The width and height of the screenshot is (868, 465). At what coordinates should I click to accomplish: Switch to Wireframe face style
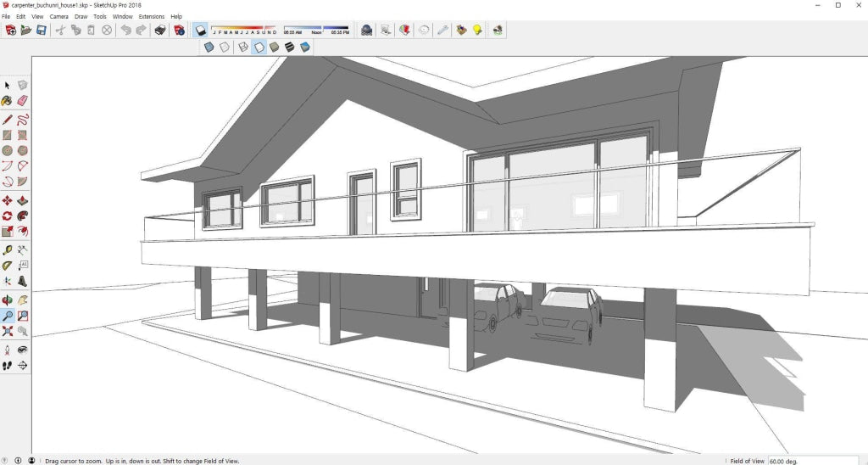(x=243, y=48)
